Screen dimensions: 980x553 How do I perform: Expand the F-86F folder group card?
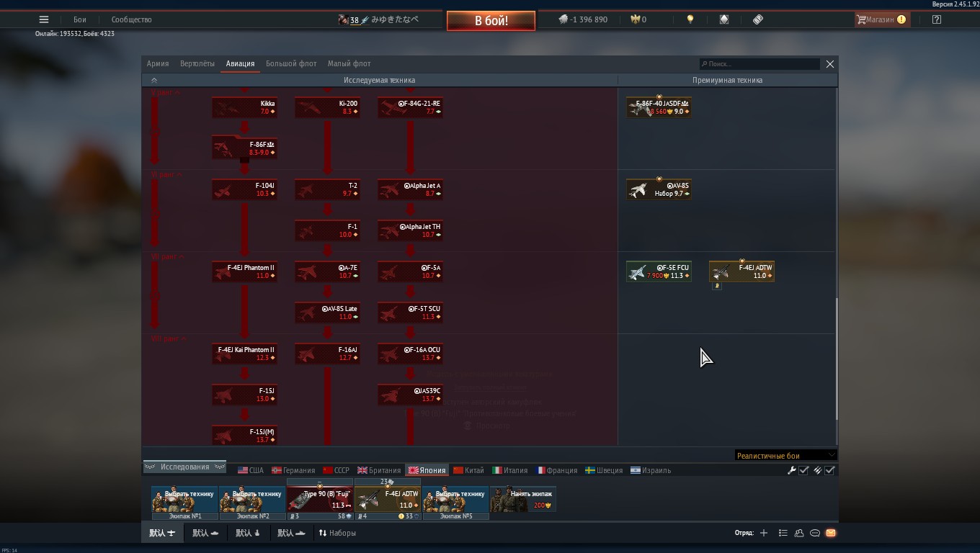[x=245, y=148]
